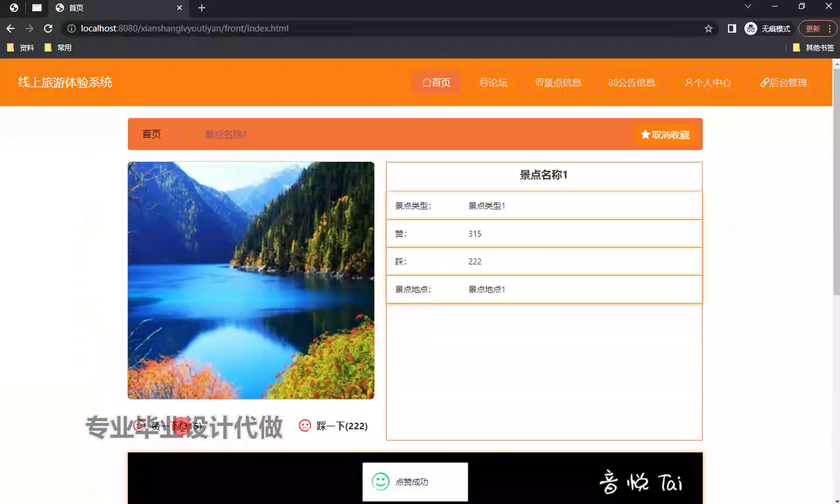Open 景点信息 navigation item
The image size is (840, 504).
[558, 82]
